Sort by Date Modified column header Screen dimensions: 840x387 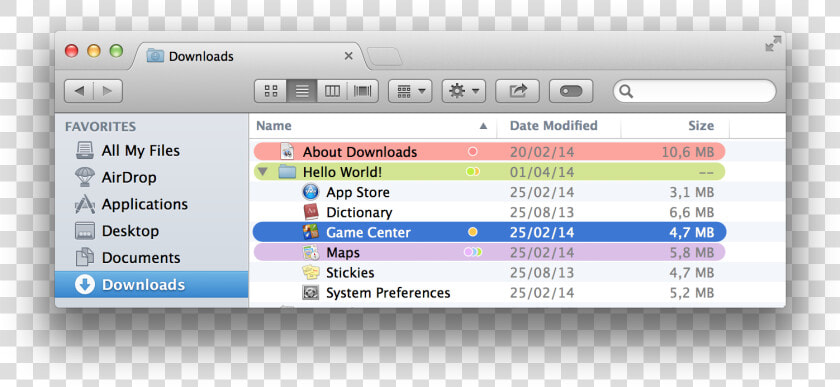tap(559, 126)
